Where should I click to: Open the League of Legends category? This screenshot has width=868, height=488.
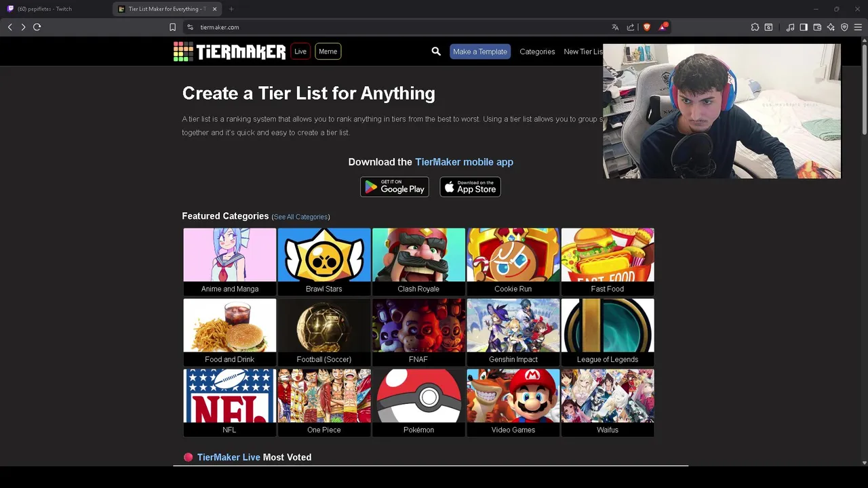608,332
